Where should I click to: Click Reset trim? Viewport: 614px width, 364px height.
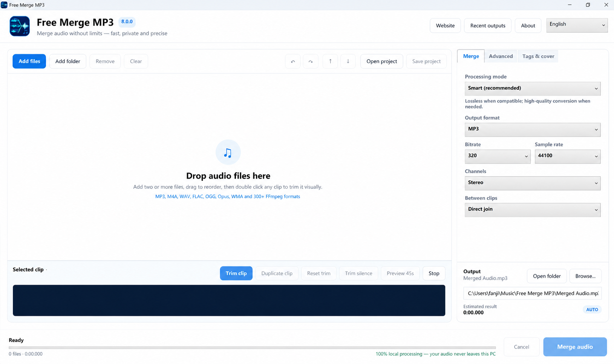point(319,273)
